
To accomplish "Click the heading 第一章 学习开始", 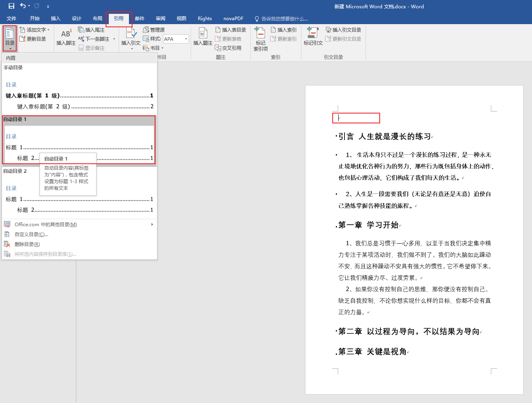I will [368, 225].
